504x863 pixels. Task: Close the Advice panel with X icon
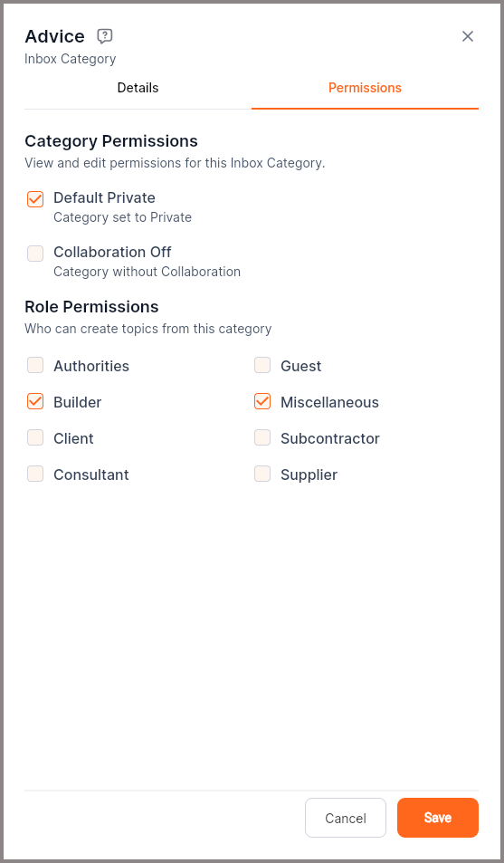(x=468, y=36)
